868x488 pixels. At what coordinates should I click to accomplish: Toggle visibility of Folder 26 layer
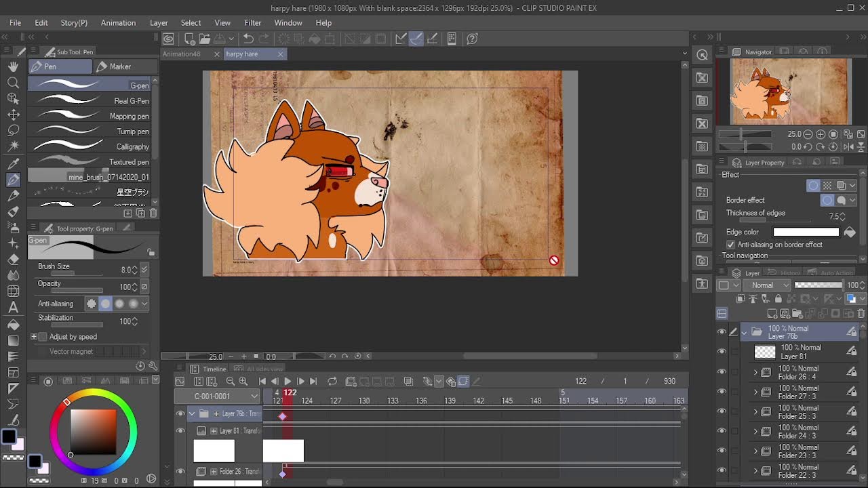pos(722,372)
